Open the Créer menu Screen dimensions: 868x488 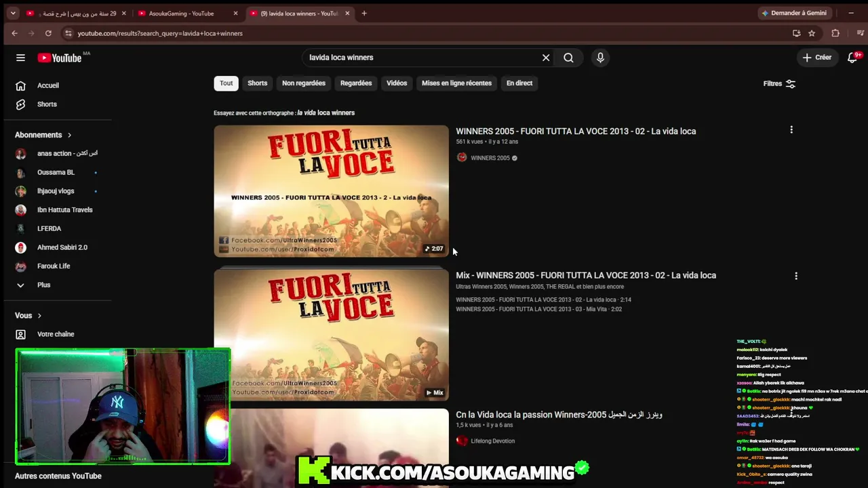coord(816,58)
